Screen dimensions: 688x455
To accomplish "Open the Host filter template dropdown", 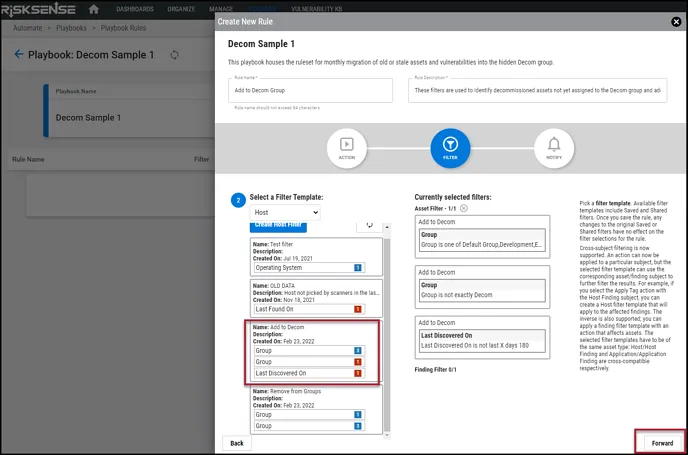I will tap(285, 212).
